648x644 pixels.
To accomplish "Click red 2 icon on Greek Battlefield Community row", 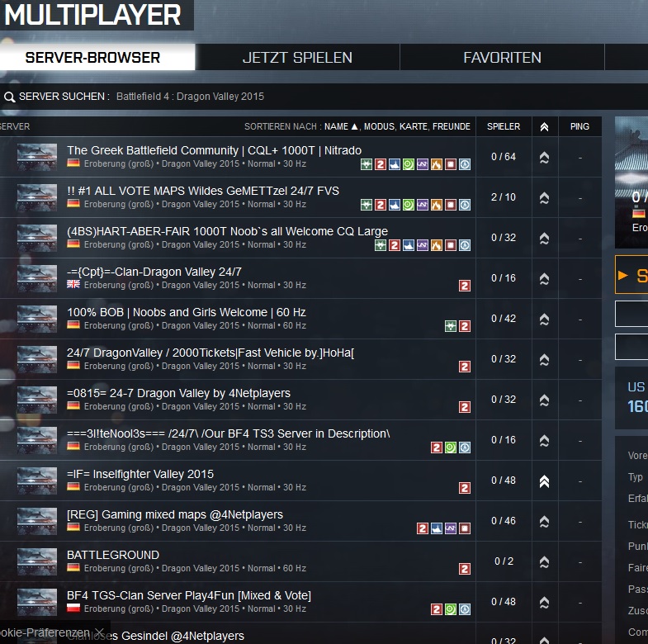I will (x=381, y=164).
